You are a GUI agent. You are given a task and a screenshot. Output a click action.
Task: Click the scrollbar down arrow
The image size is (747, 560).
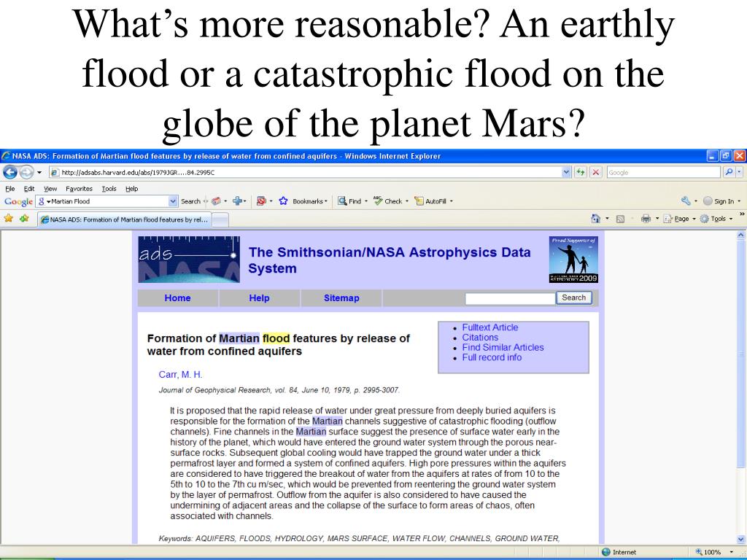point(741,539)
